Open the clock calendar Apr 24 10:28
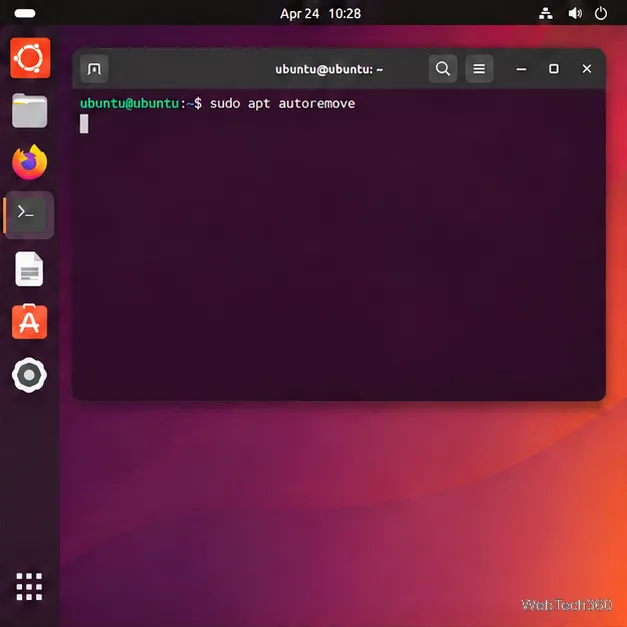This screenshot has height=627, width=627. click(x=320, y=14)
